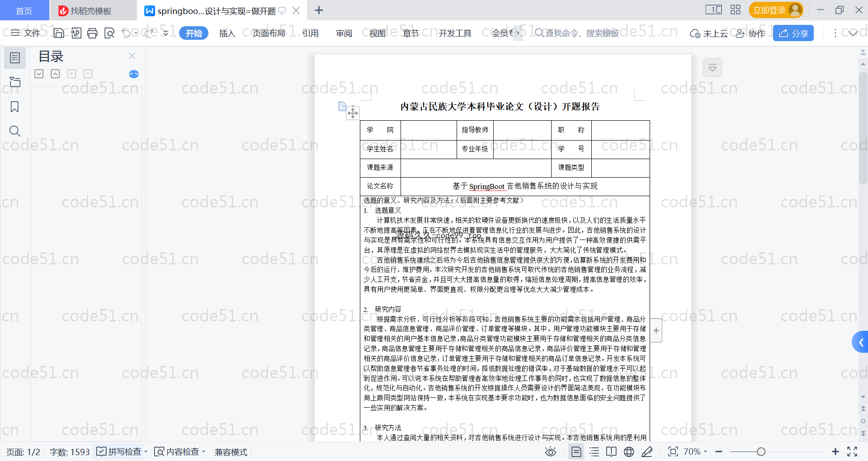Switch to eye protection mode icon
Screen dimensions: 868x461
[551, 452]
